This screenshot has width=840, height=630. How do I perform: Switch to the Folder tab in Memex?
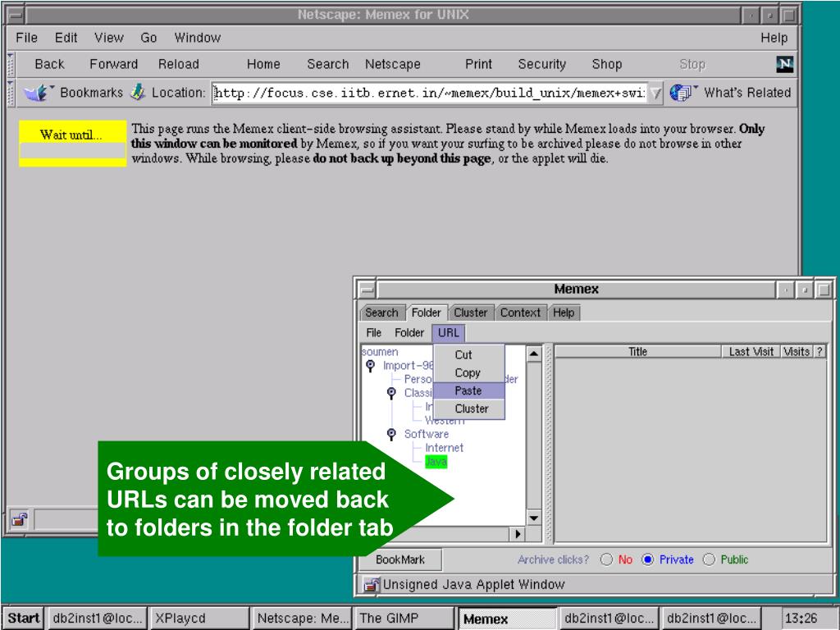pos(426,313)
